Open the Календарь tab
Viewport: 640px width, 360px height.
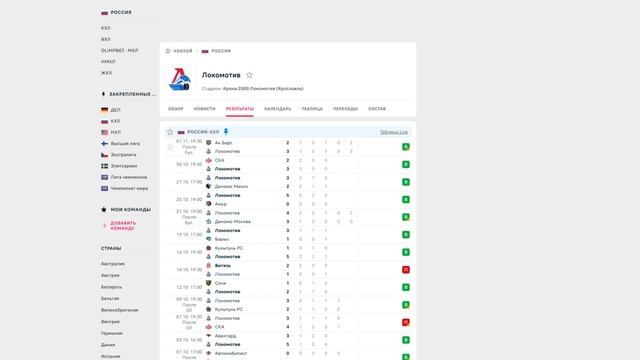point(278,109)
